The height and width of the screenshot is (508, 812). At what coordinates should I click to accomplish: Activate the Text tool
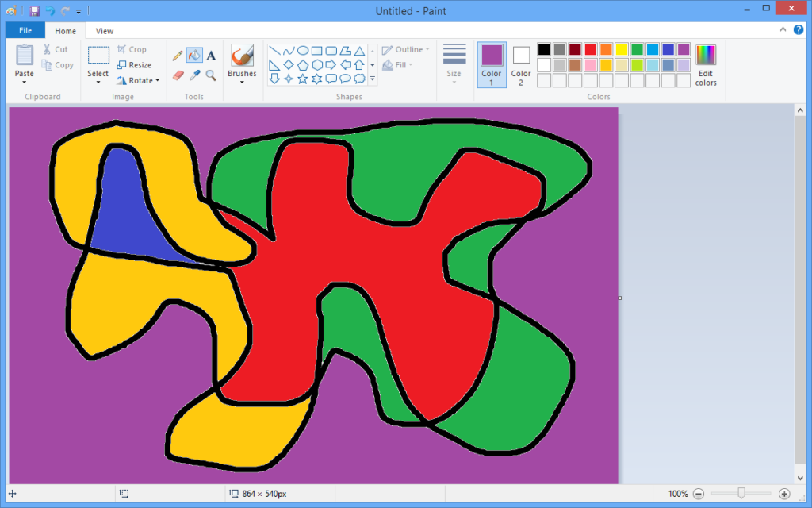pyautogui.click(x=211, y=56)
